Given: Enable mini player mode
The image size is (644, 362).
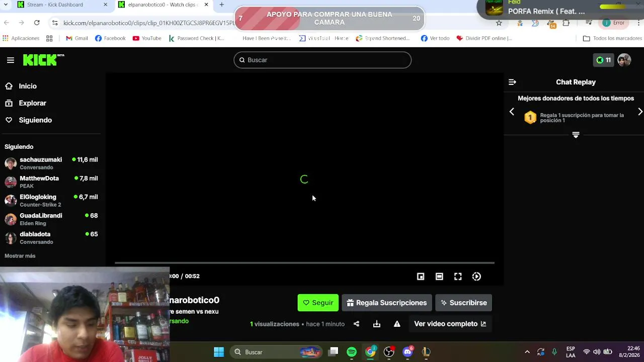Looking at the screenshot, I should pos(421,276).
